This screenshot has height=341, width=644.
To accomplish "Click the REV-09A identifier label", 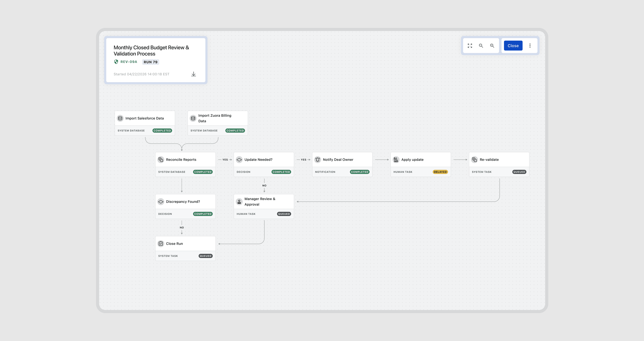I will click(129, 62).
